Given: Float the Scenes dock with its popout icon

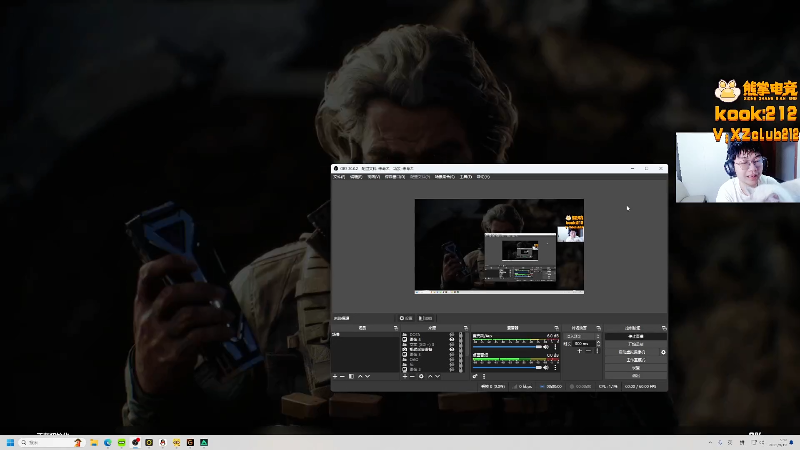Looking at the screenshot, I should pos(396,328).
